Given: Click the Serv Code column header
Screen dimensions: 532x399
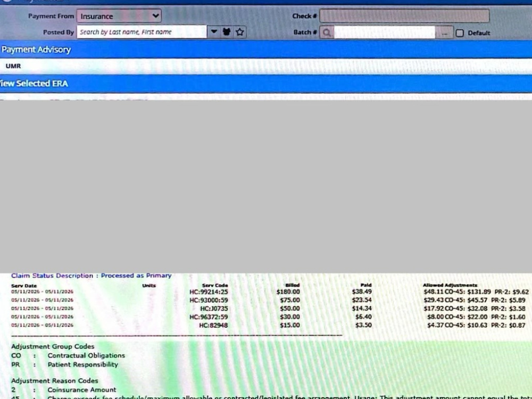Looking at the screenshot, I should [215, 285].
